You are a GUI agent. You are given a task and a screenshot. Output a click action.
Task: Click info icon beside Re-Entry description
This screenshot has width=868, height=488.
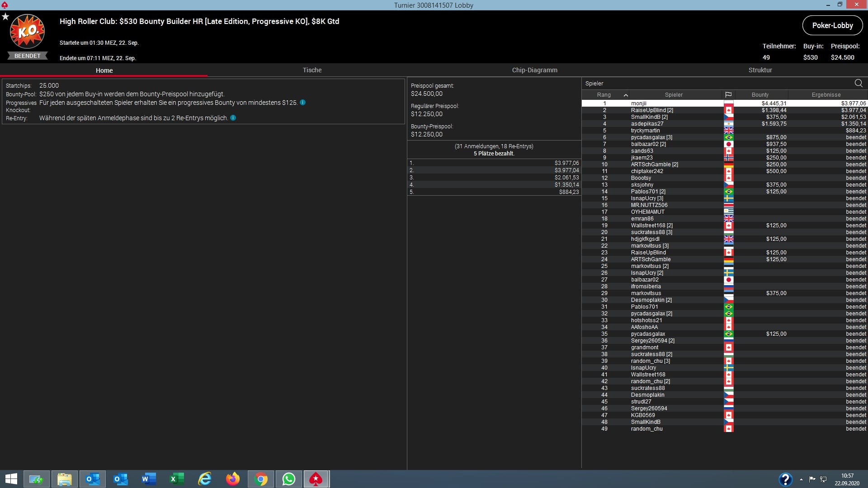point(233,118)
